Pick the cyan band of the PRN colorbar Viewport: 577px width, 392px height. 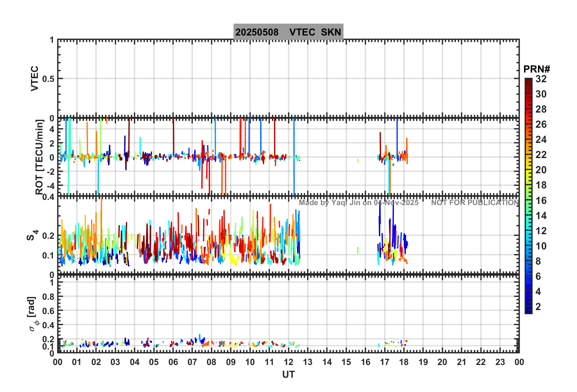528,231
